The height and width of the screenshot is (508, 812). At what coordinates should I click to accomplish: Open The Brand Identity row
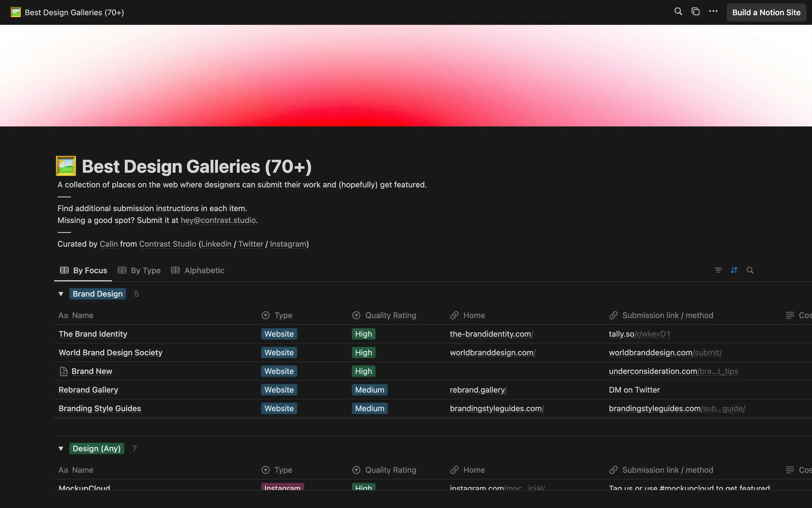tap(93, 334)
